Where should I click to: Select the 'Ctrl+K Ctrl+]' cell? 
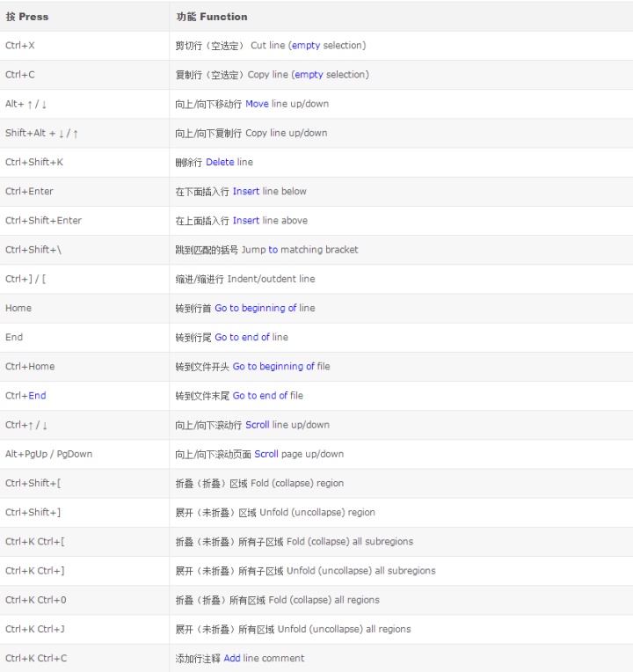coord(84,571)
